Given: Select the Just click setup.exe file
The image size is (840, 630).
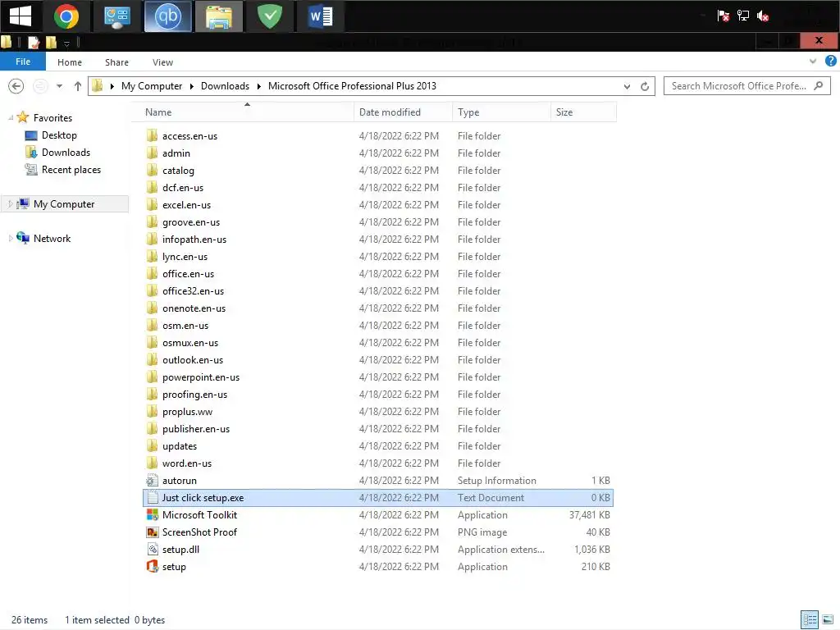Looking at the screenshot, I should 378,498.
